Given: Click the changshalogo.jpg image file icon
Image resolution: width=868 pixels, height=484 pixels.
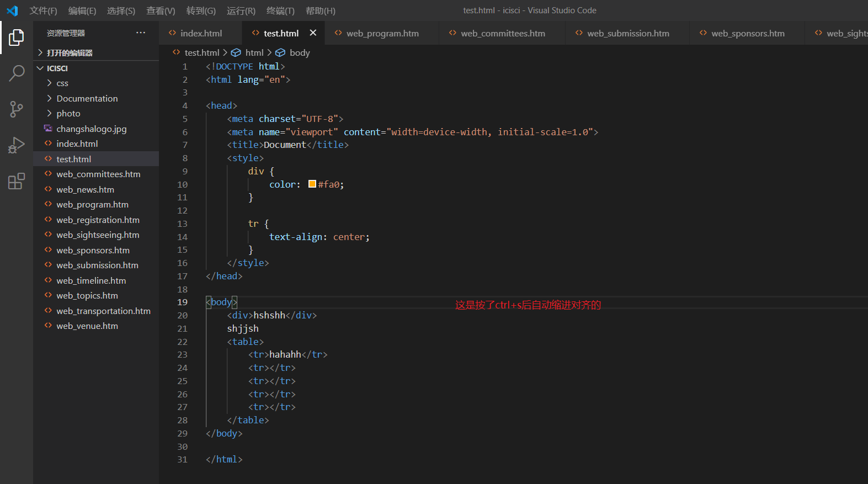Looking at the screenshot, I should [x=48, y=129].
